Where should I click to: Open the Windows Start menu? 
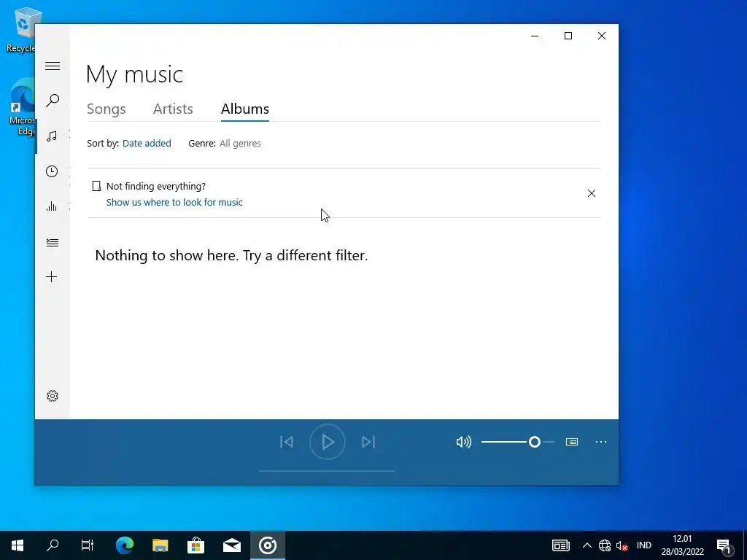tap(18, 545)
